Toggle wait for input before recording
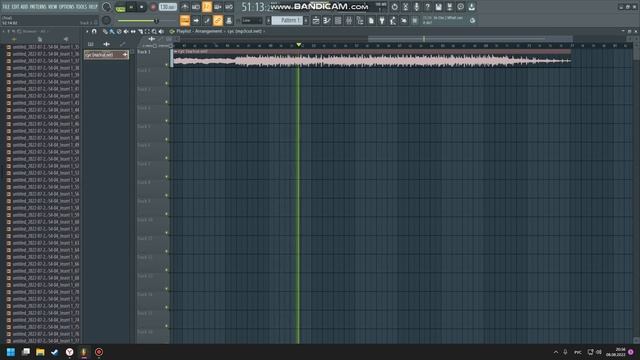This screenshot has height=360, width=640. click(x=196, y=7)
